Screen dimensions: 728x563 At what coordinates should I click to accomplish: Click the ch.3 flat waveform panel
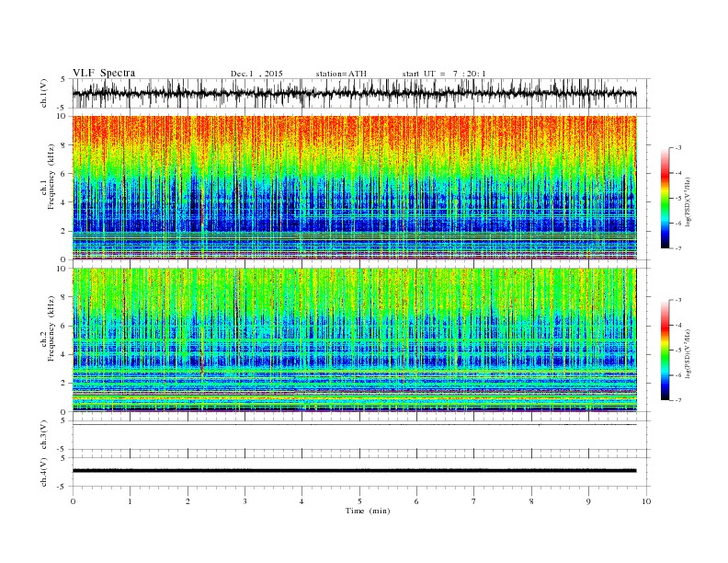point(361,435)
